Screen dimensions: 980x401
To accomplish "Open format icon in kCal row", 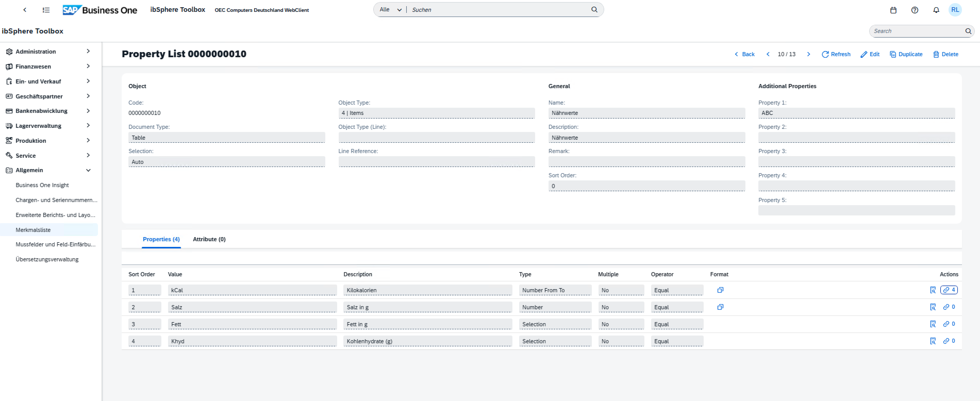I will [720, 290].
